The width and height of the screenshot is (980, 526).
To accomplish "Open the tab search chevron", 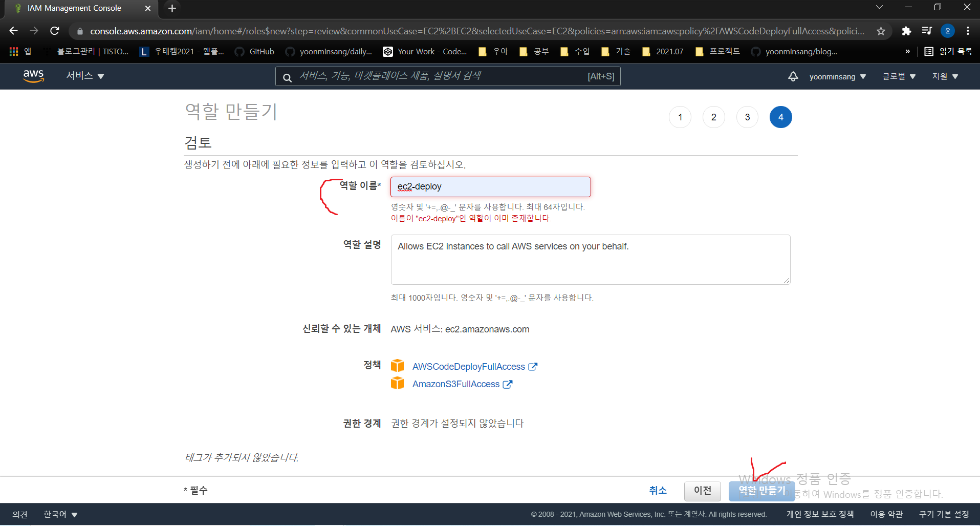I will tap(879, 7).
